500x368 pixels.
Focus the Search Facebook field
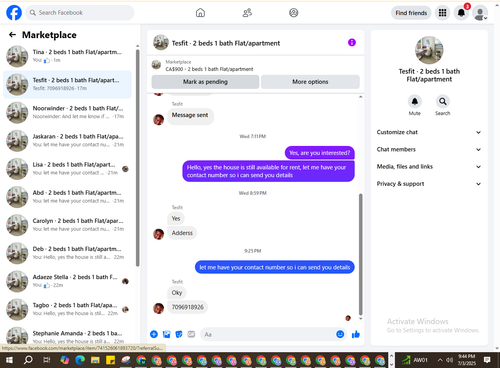pyautogui.click(x=80, y=13)
